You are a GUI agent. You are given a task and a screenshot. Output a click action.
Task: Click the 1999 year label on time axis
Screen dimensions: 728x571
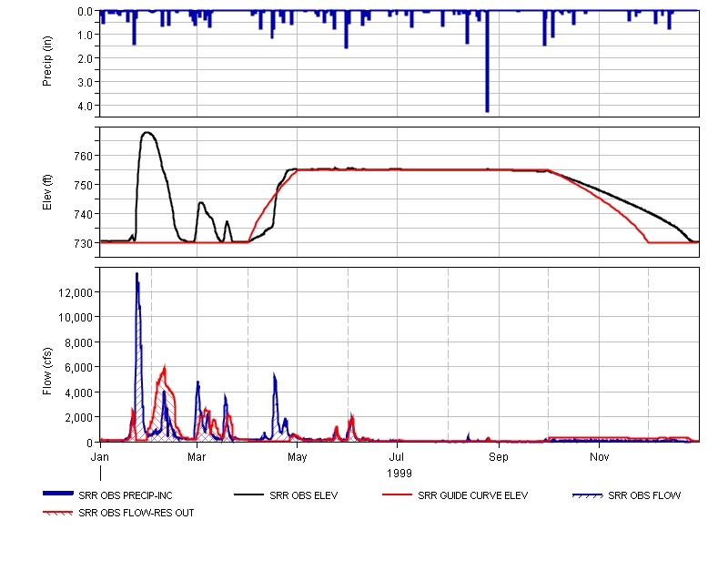[399, 474]
